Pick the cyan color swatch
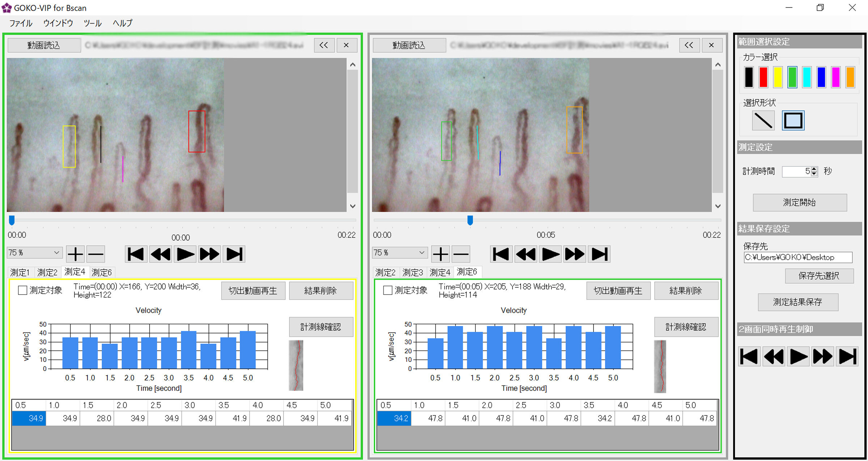The height and width of the screenshot is (461, 868). click(807, 77)
